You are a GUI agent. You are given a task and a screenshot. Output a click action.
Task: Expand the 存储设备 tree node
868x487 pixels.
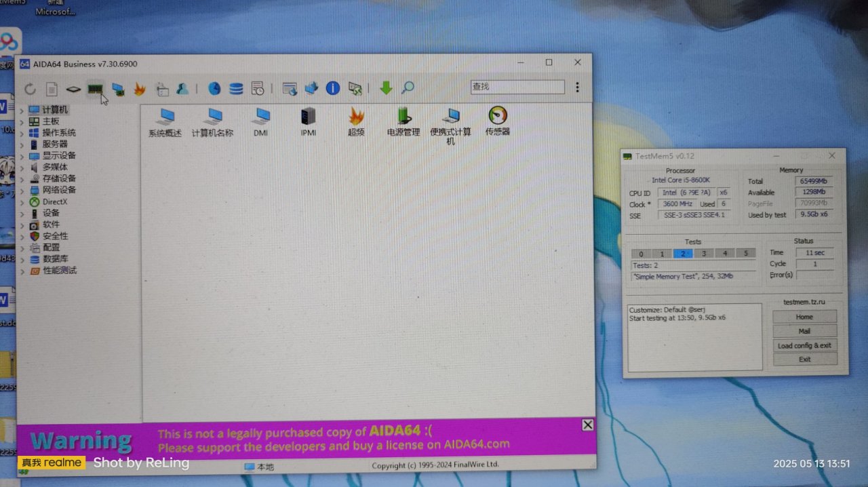22,179
